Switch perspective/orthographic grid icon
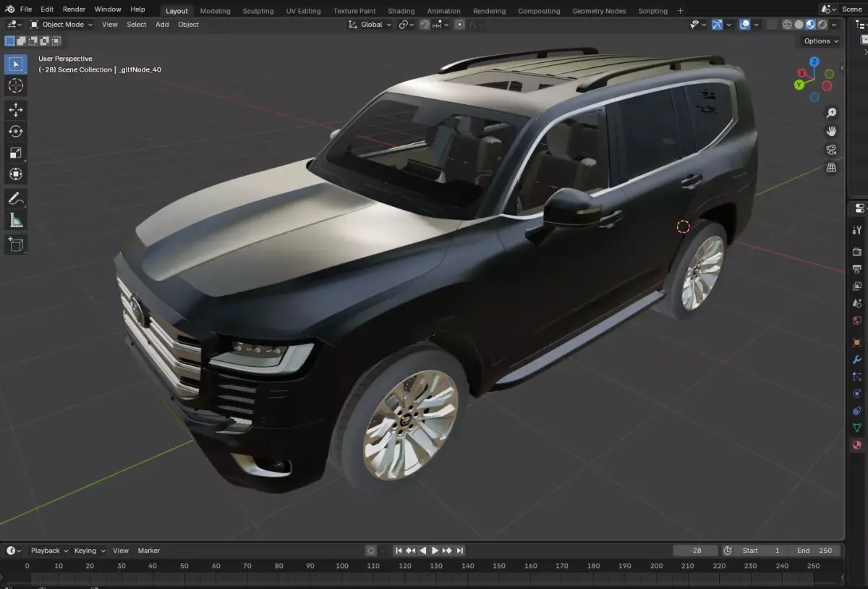 [x=831, y=168]
